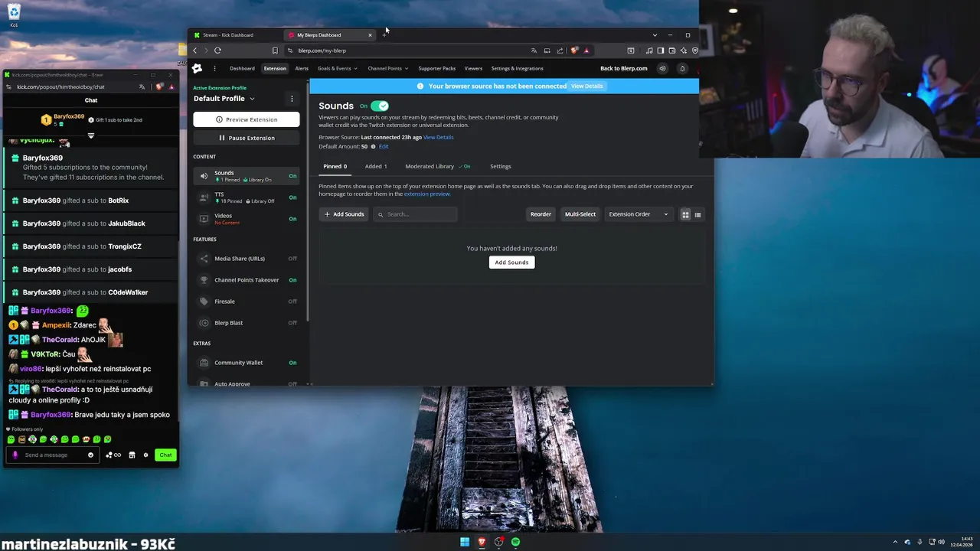The image size is (980, 551).
Task: Click the Pause Extension button
Action: 247,138
